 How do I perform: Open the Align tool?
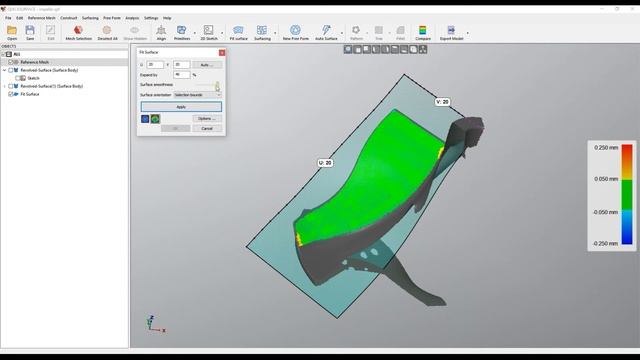point(161,30)
